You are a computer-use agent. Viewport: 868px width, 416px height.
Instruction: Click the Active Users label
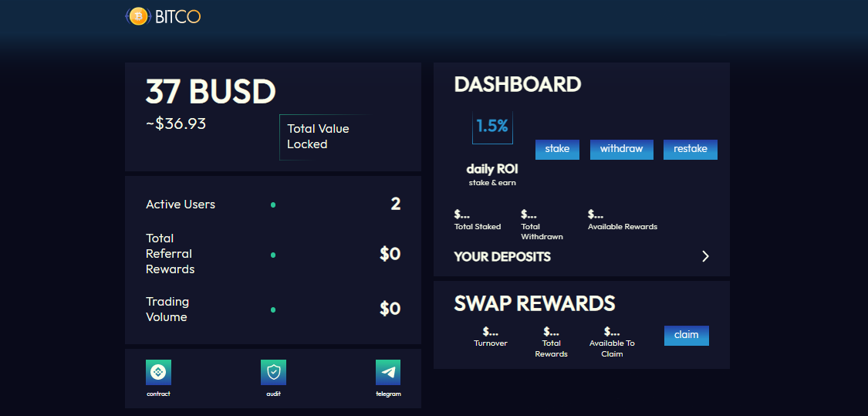click(181, 205)
